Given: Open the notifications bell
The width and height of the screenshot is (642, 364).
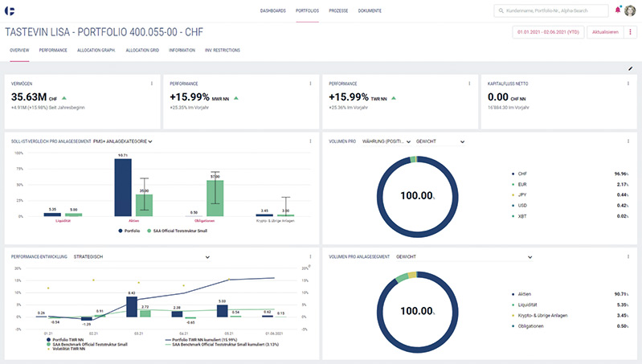Looking at the screenshot, I should 618,10.
